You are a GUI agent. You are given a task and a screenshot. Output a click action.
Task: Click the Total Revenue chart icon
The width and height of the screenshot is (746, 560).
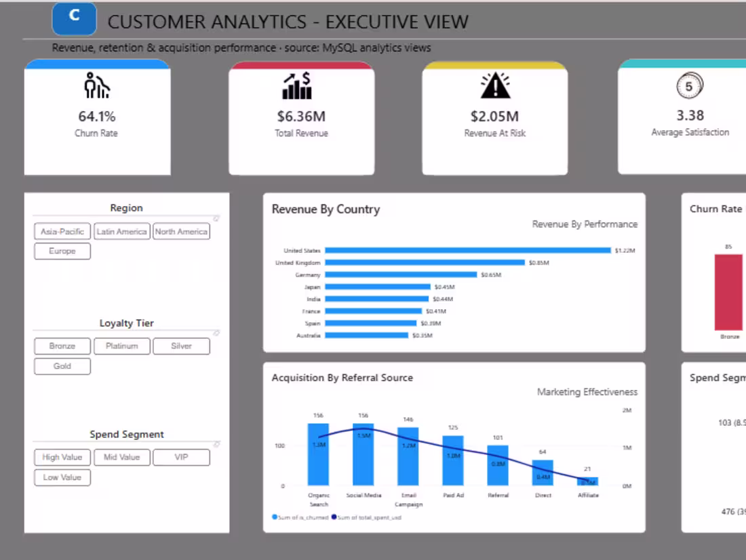pyautogui.click(x=297, y=85)
